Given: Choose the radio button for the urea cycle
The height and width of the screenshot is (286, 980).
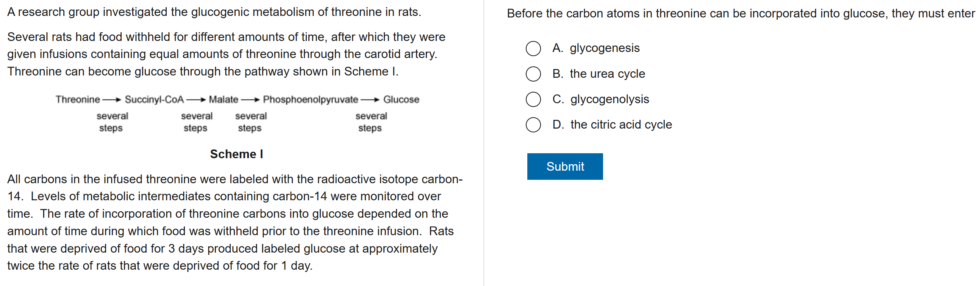Looking at the screenshot, I should click(x=533, y=74).
